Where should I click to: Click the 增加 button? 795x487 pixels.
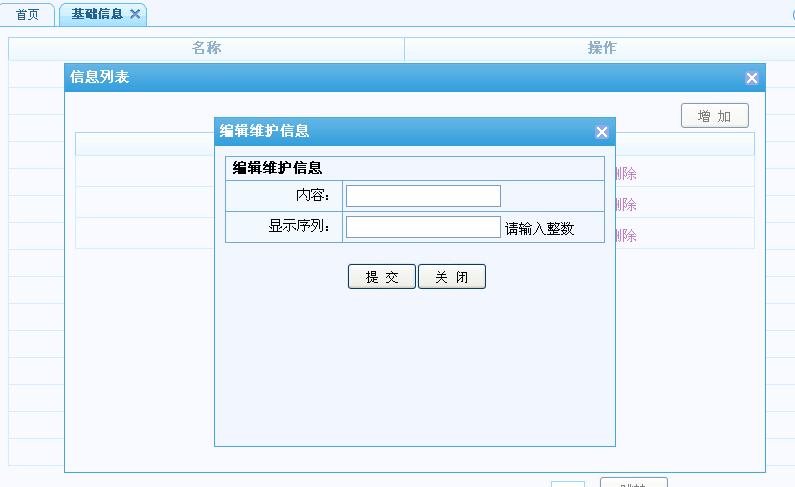click(x=714, y=116)
